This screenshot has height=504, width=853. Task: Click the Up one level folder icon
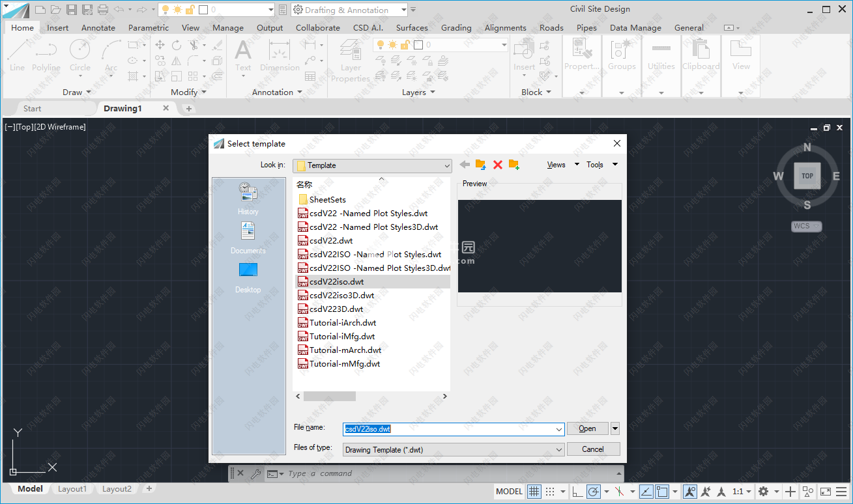481,165
